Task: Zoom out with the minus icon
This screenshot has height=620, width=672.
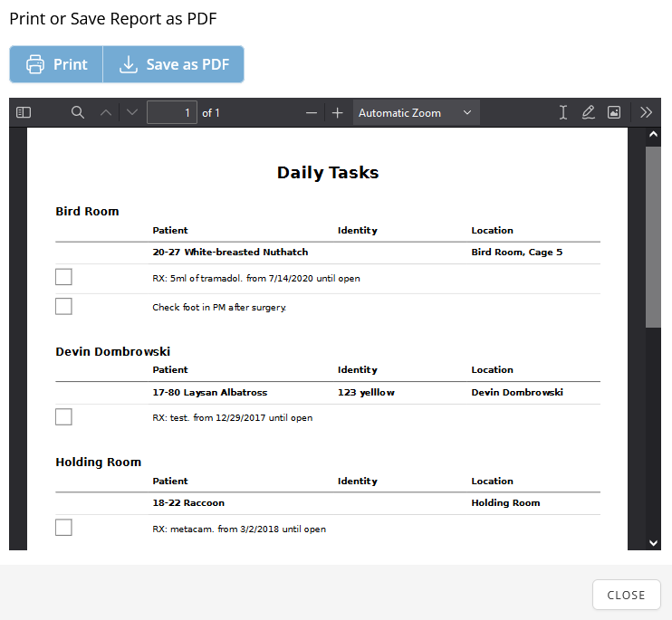Action: tap(312, 113)
